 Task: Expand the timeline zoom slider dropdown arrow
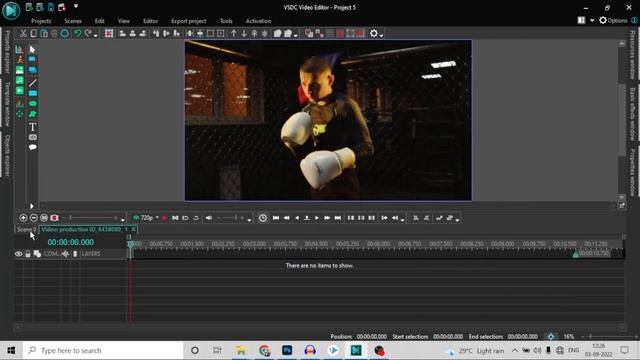[x=122, y=220]
